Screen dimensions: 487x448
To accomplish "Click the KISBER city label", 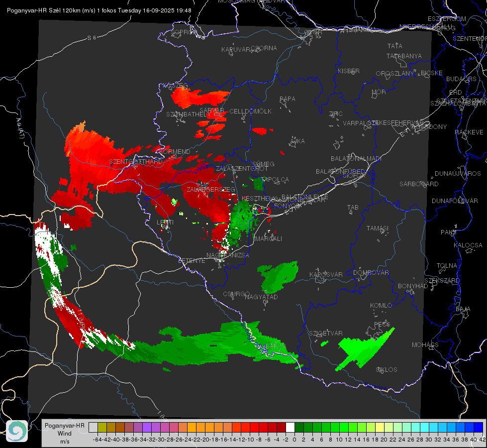I will point(349,71).
